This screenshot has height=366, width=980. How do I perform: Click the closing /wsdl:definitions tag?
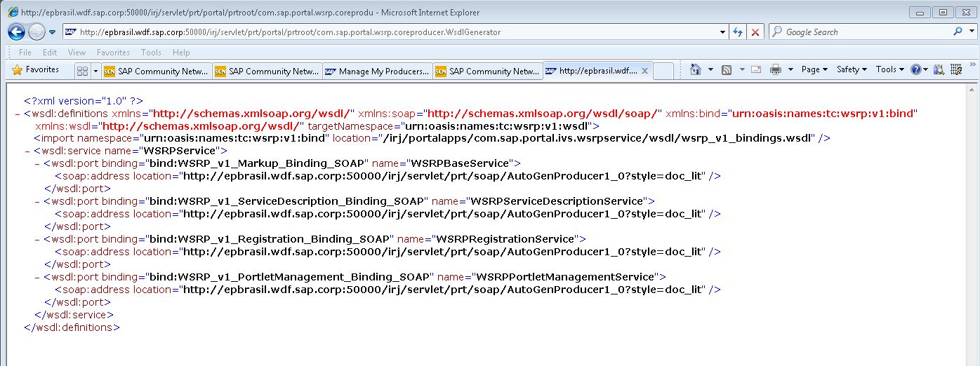72,328
